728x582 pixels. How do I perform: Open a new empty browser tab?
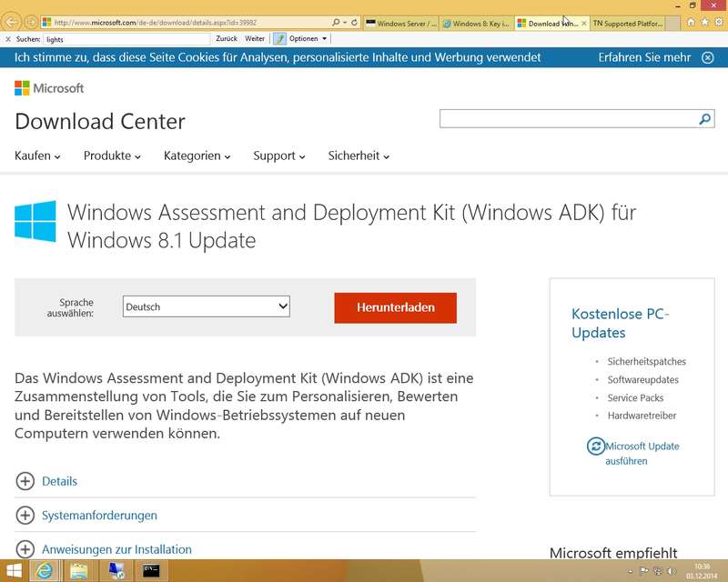pyautogui.click(x=672, y=24)
